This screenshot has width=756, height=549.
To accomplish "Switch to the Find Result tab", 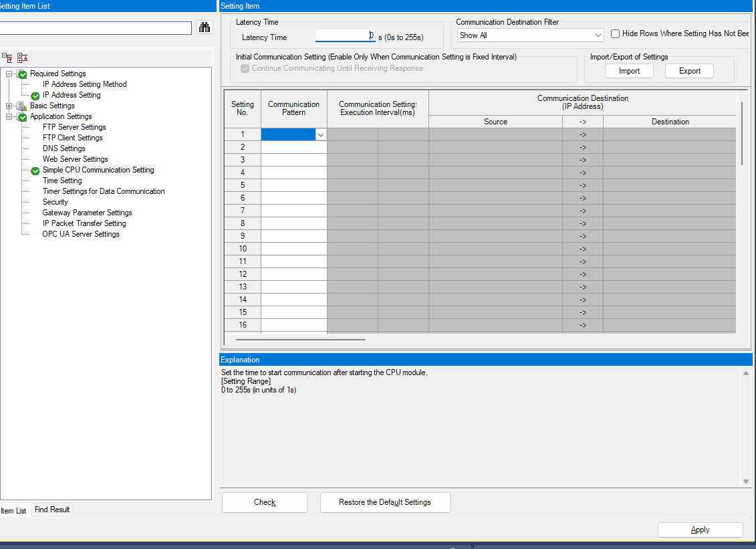I will pyautogui.click(x=52, y=510).
